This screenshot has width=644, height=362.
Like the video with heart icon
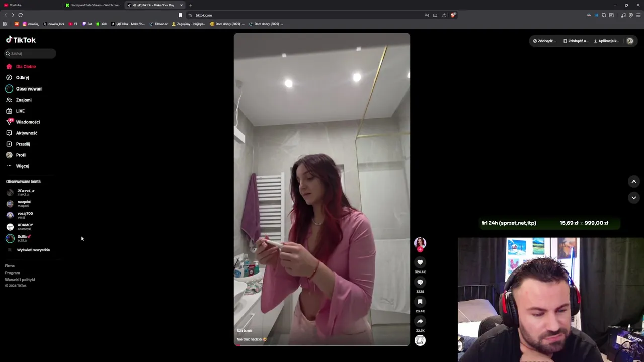click(420, 262)
